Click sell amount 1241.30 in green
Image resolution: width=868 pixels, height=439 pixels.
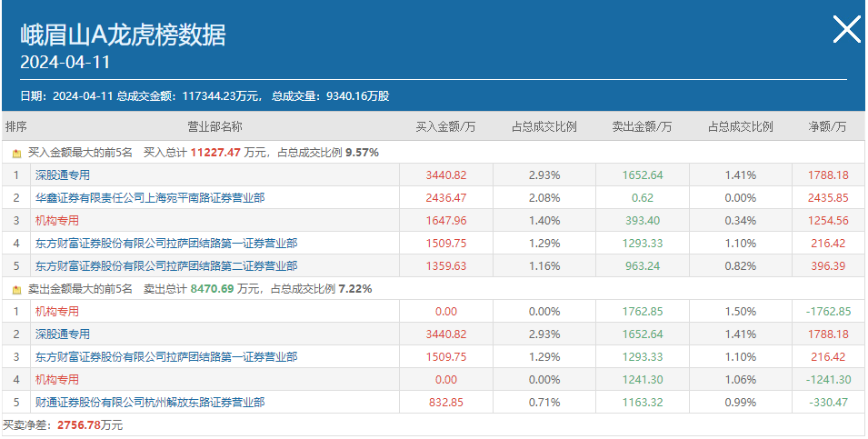(x=643, y=380)
